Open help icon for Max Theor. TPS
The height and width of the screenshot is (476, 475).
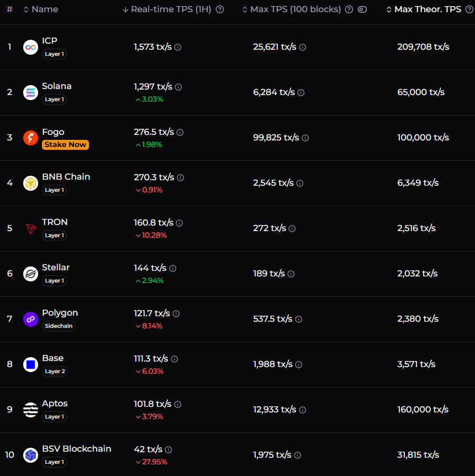tap(469, 10)
